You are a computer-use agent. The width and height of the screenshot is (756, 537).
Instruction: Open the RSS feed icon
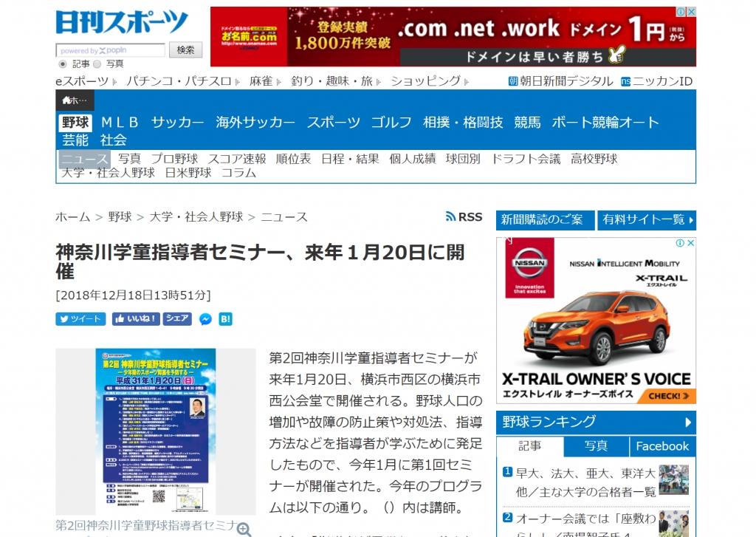450,216
